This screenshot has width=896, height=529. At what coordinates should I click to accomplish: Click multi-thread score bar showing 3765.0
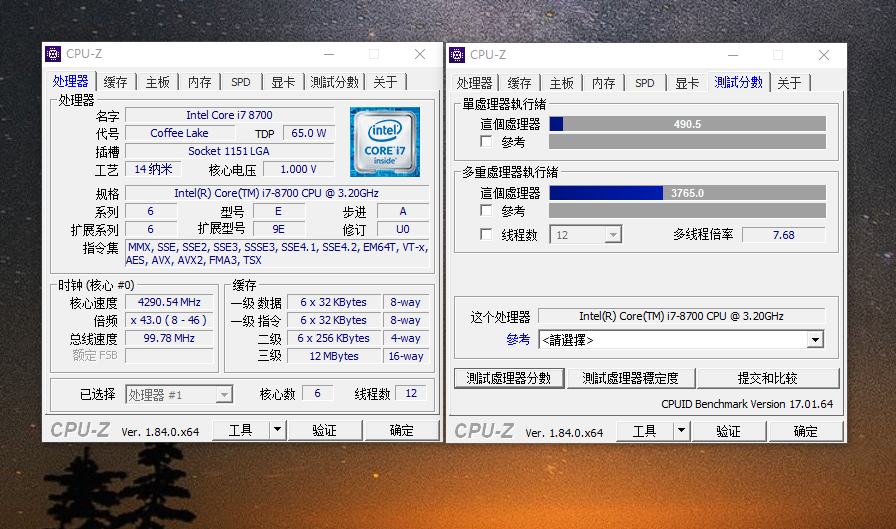(x=687, y=193)
